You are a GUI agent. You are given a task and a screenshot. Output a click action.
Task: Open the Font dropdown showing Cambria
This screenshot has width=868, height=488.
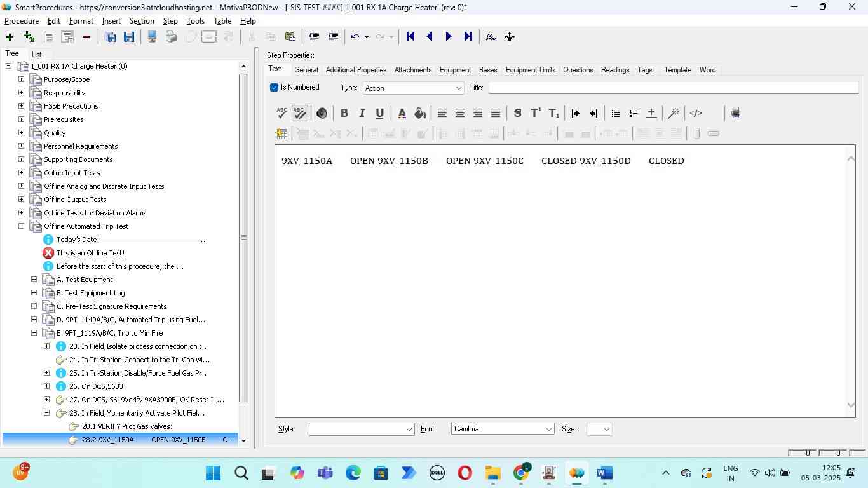[503, 430]
